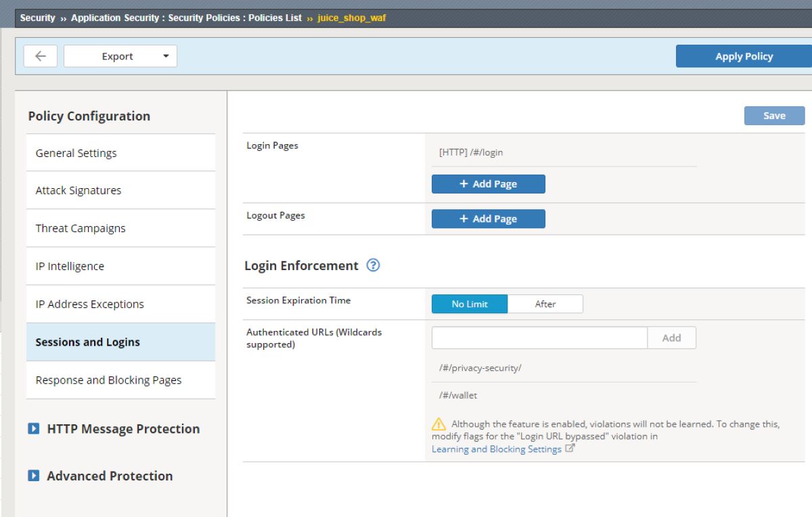Viewport: 812px width, 517px height.
Task: Click Security in the breadcrumb
Action: pyautogui.click(x=37, y=18)
